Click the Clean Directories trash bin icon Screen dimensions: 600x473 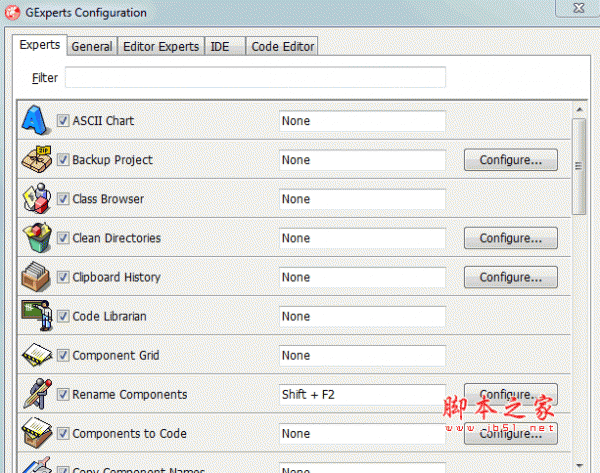(x=37, y=238)
